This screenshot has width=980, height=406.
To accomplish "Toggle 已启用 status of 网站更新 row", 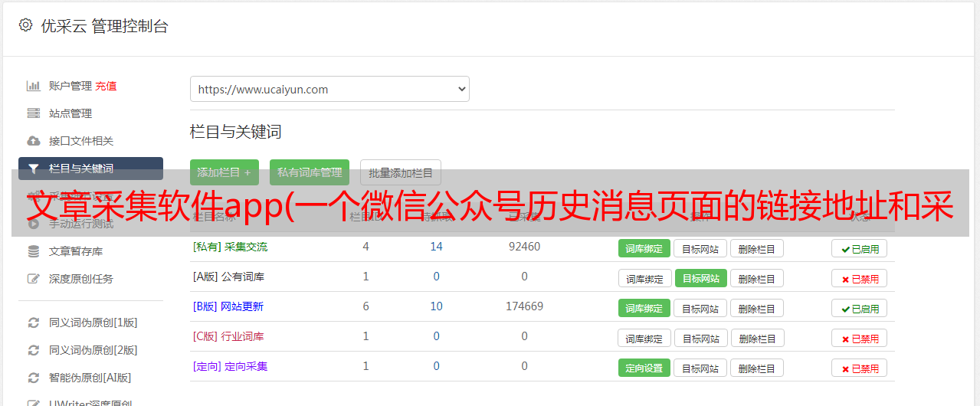I will coord(859,308).
